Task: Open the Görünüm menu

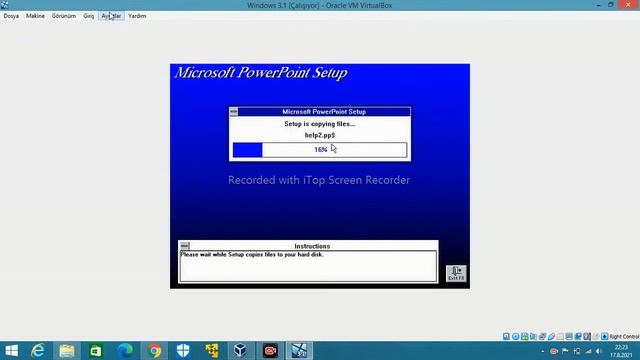Action: [64, 16]
